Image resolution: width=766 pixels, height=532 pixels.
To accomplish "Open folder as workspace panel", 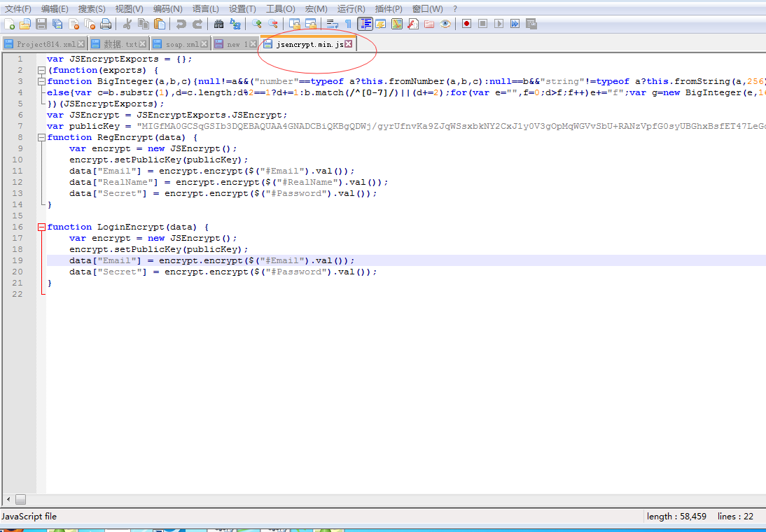I will [429, 23].
